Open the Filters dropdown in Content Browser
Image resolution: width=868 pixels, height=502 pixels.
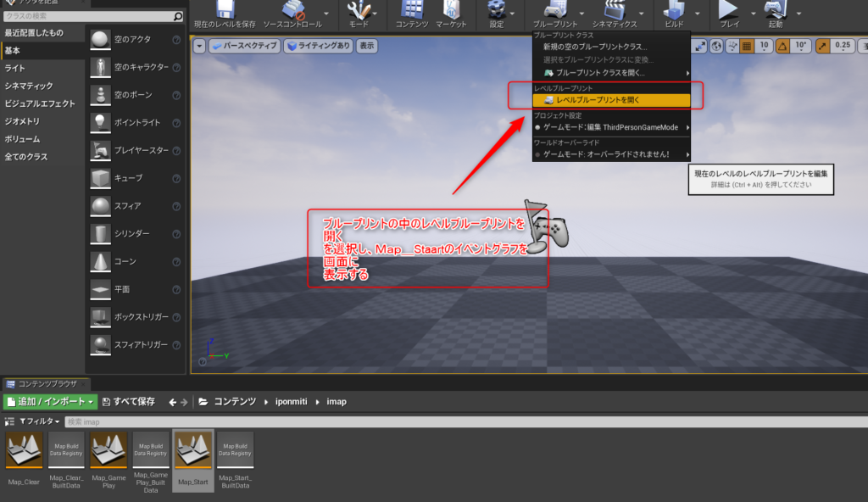point(38,421)
